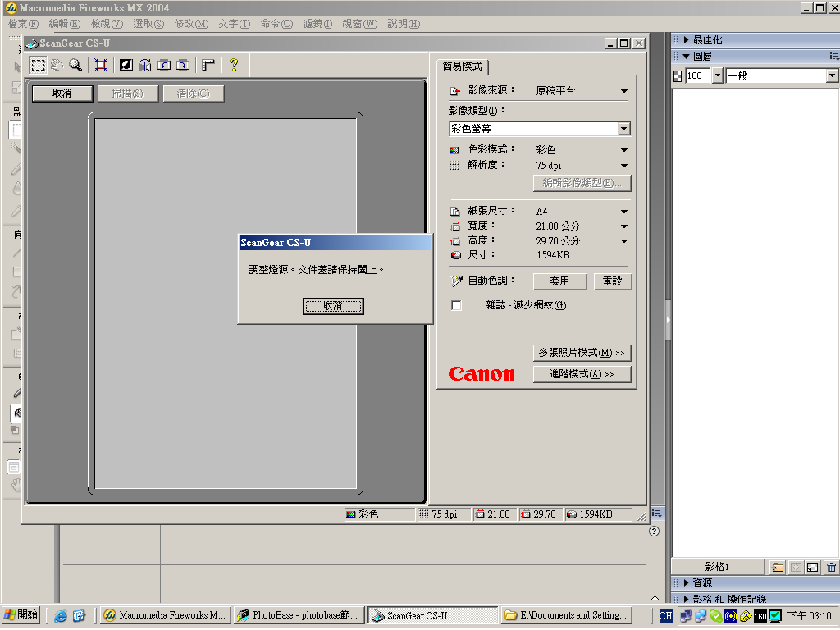840x630 pixels.
Task: Click the monitor with checkmark tray icon
Action: pyautogui.click(x=775, y=616)
